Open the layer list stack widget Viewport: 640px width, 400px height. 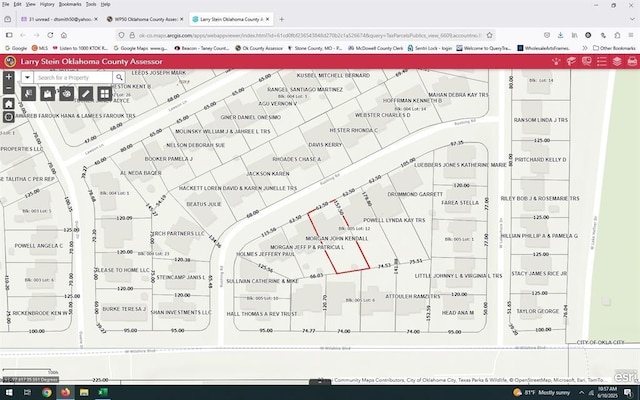click(x=617, y=62)
